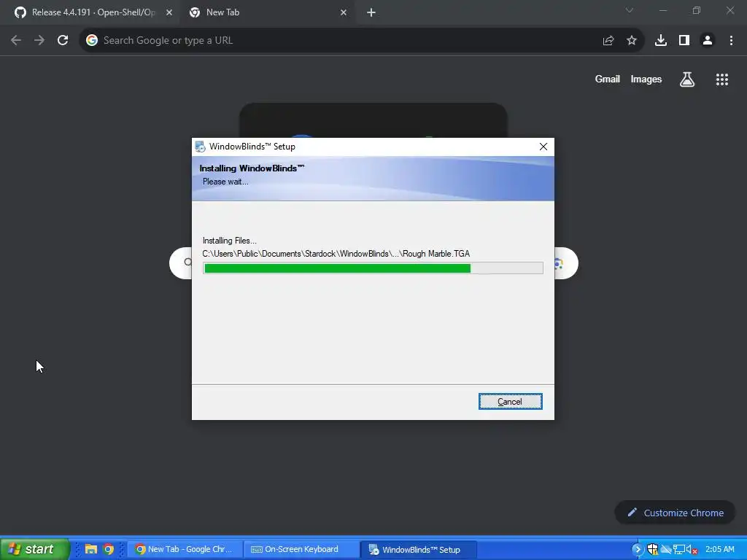747x560 pixels.
Task: Open Google Images link
Action: point(646,79)
